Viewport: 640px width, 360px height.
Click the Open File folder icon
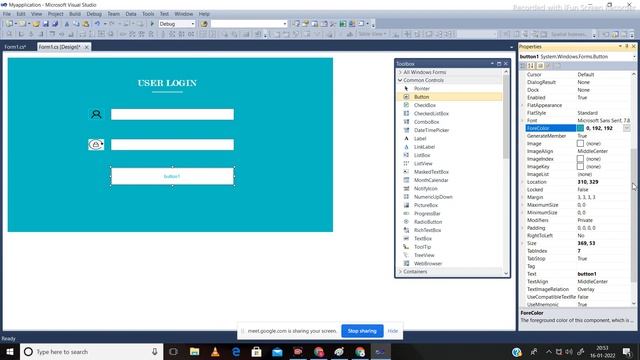tap(36, 24)
